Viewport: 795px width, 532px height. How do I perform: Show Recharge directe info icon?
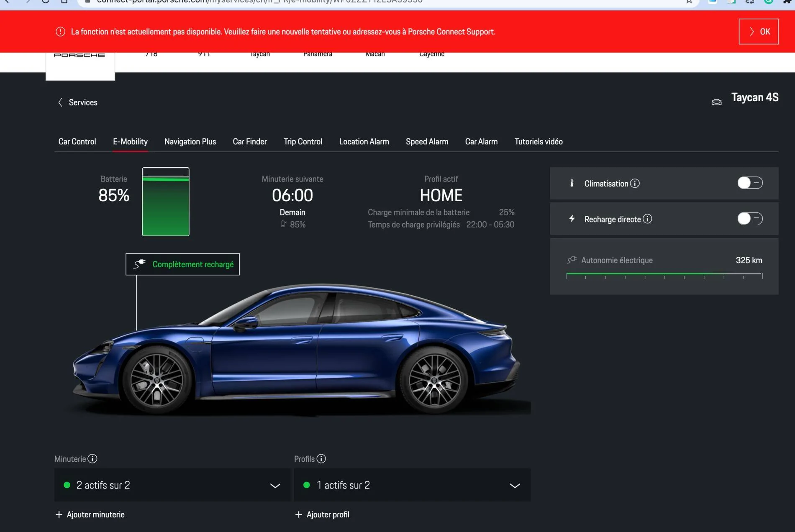(x=647, y=219)
